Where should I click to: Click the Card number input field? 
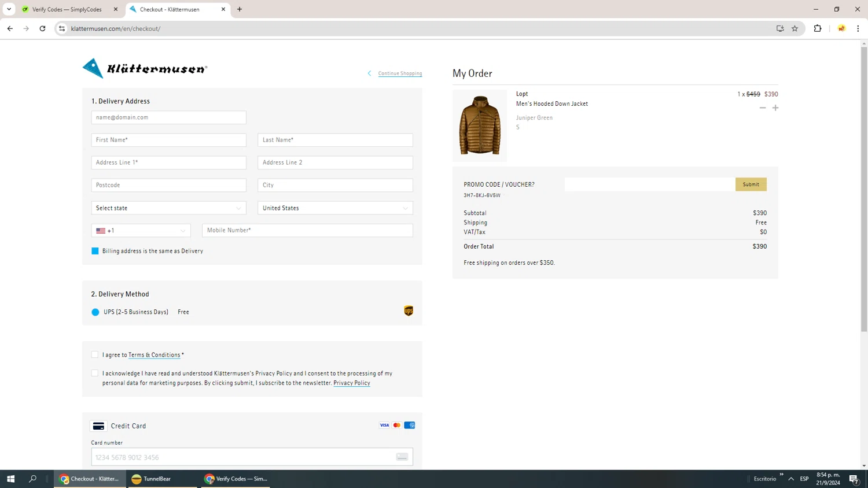tap(252, 457)
